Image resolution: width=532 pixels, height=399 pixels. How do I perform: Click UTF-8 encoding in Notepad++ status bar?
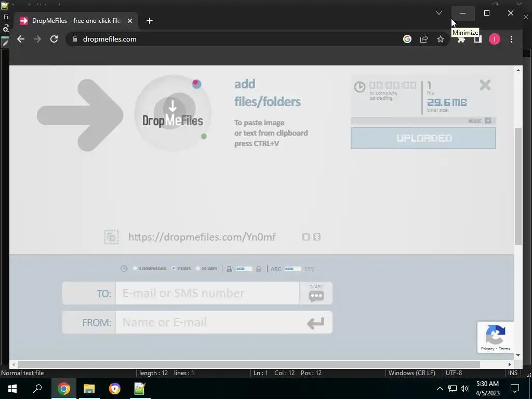pos(454,373)
